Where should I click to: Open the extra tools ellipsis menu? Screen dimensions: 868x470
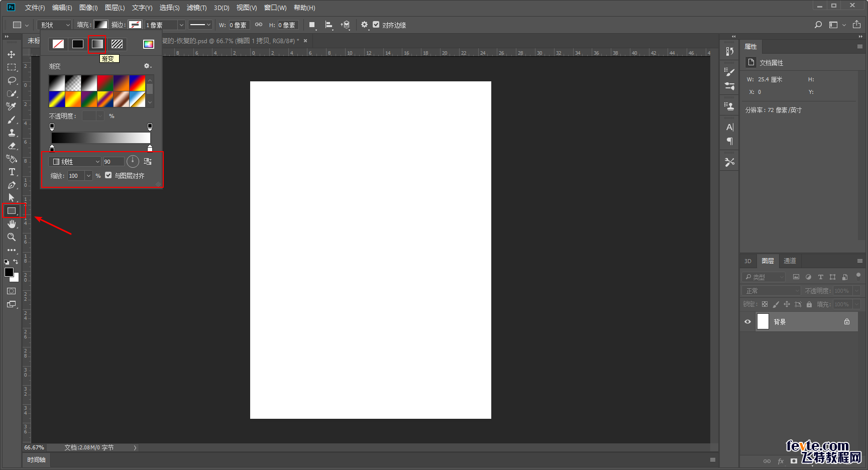pyautogui.click(x=11, y=250)
